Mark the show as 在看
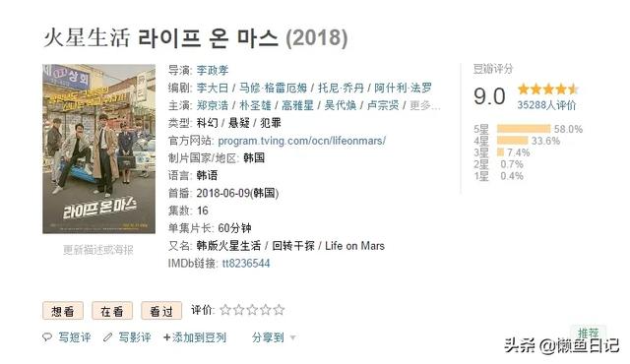The image size is (630, 364). (x=112, y=311)
